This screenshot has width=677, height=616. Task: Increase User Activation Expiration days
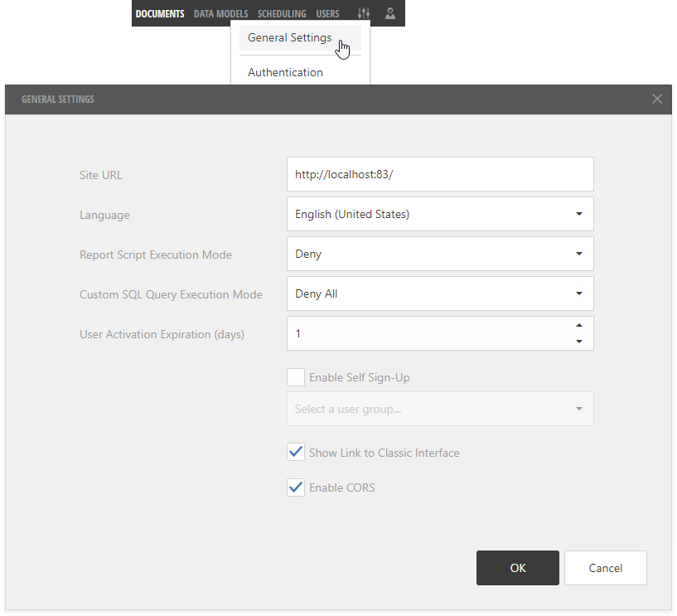click(x=579, y=325)
